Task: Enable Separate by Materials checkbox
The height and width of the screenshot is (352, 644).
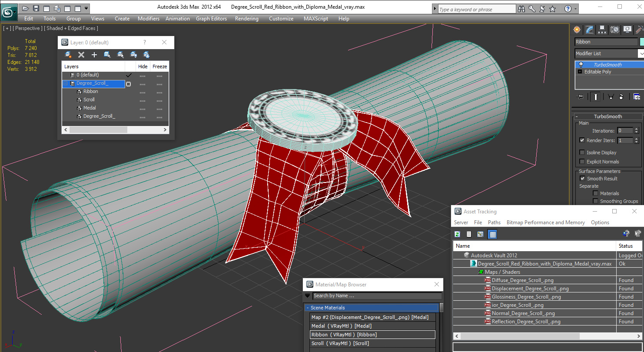Action: point(595,193)
